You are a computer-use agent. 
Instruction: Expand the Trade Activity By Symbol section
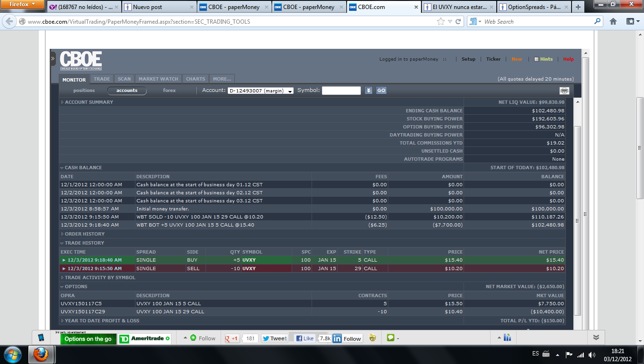click(x=62, y=278)
